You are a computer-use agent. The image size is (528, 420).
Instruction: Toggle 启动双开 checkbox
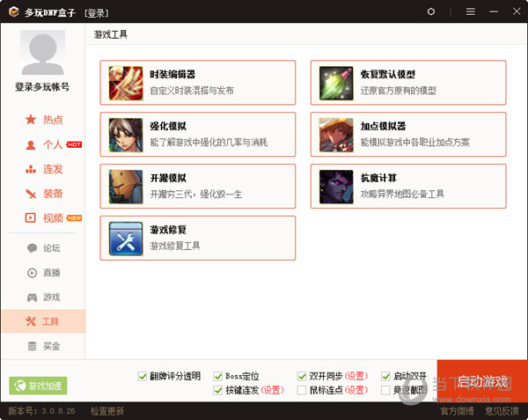[385, 376]
